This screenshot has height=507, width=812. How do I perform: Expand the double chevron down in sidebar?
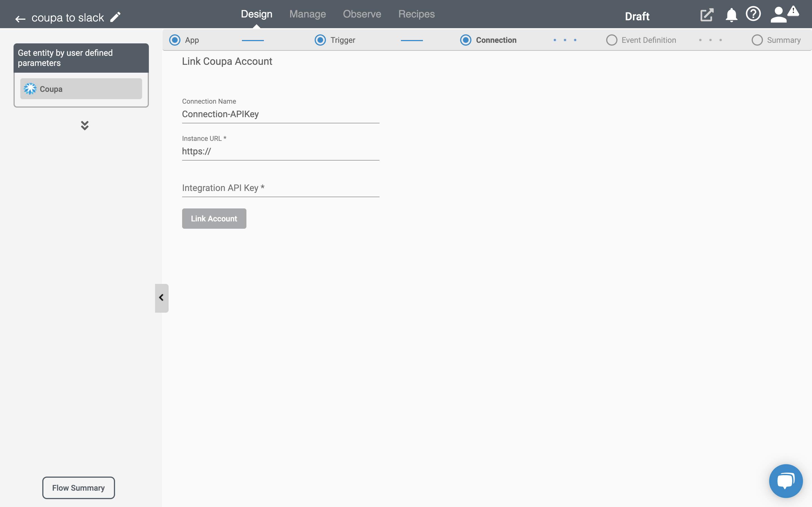84,126
